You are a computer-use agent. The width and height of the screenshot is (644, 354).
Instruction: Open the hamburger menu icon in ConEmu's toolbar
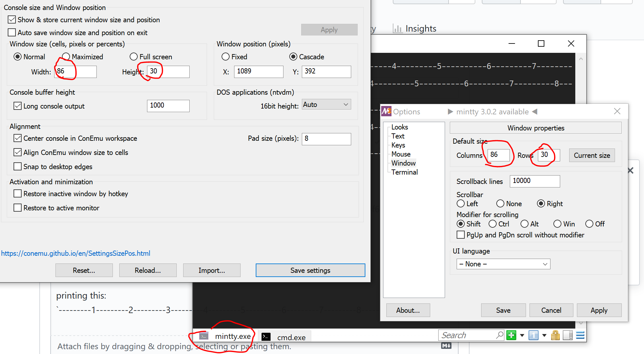[580, 335]
